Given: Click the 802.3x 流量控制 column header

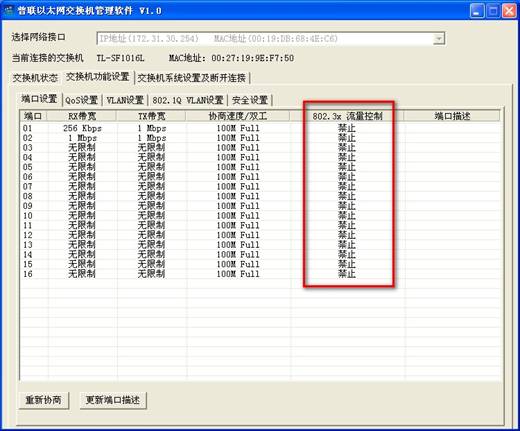Looking at the screenshot, I should coord(347,116).
